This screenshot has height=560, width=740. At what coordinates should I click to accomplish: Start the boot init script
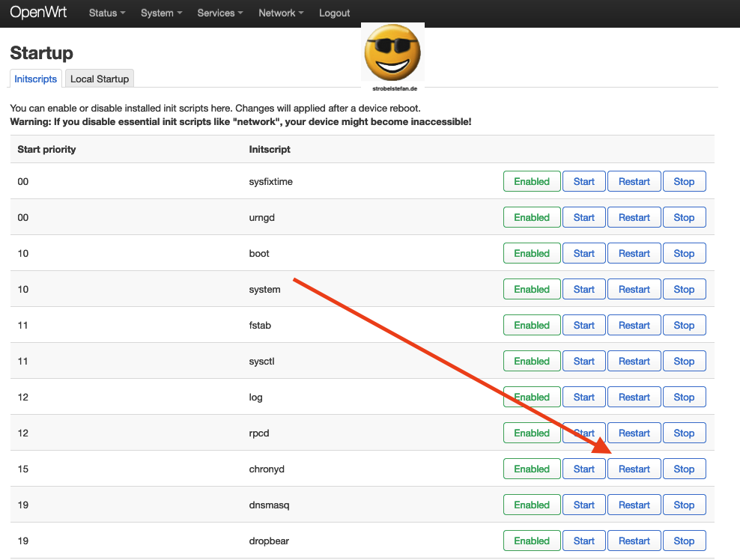pyautogui.click(x=583, y=253)
